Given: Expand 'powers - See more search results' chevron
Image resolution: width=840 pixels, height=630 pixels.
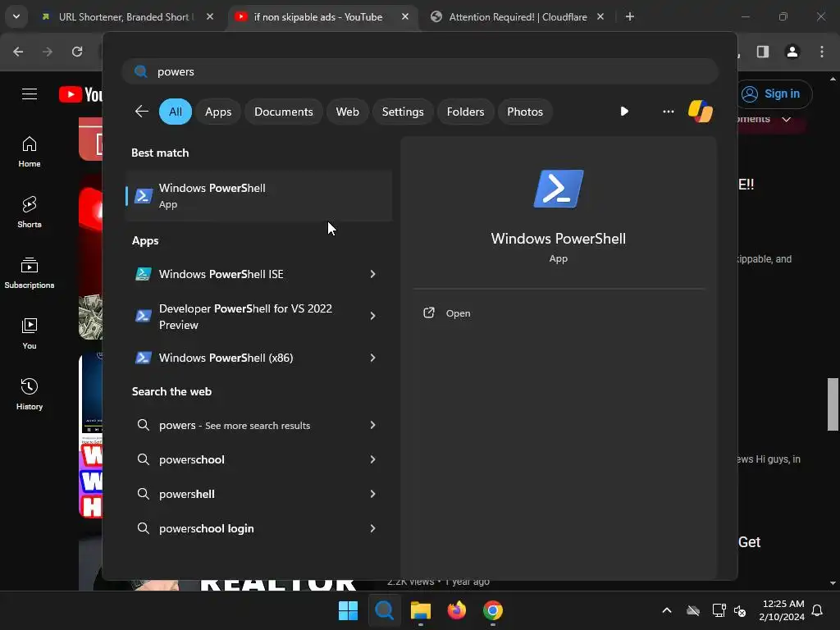Looking at the screenshot, I should click(372, 426).
